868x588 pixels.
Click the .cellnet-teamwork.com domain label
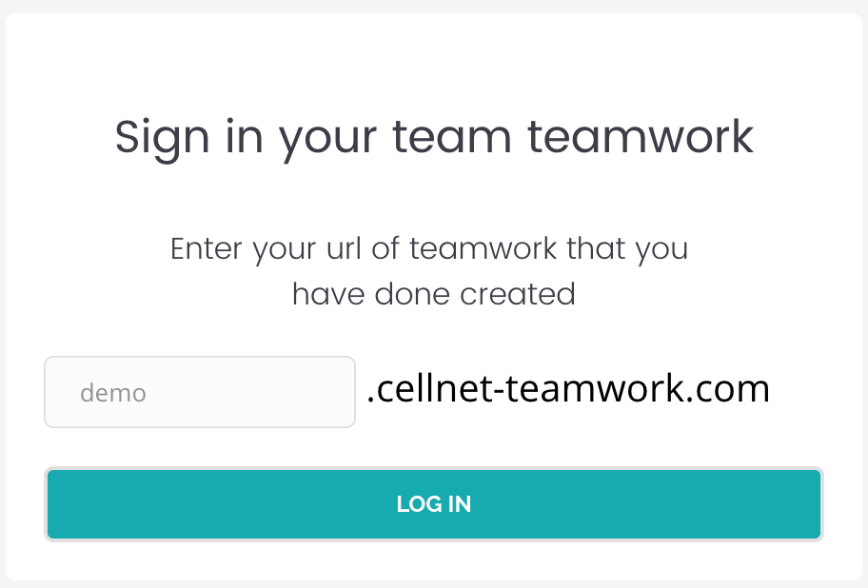click(x=569, y=388)
